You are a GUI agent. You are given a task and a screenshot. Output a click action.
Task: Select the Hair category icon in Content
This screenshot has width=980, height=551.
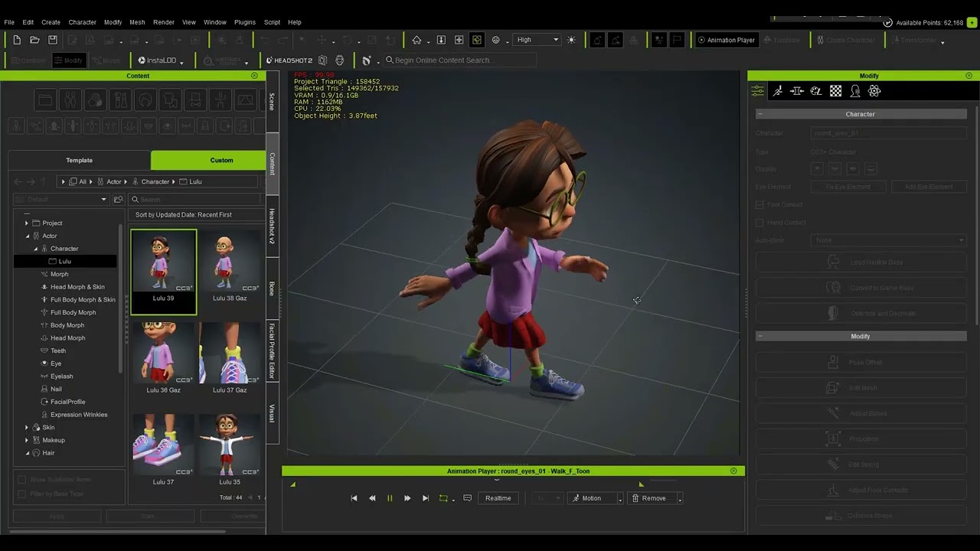pyautogui.click(x=145, y=100)
